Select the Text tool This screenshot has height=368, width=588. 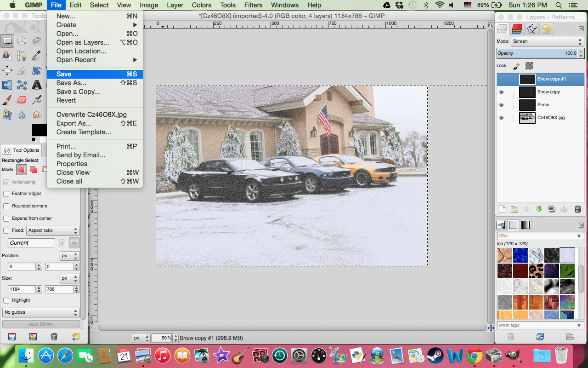click(x=37, y=85)
